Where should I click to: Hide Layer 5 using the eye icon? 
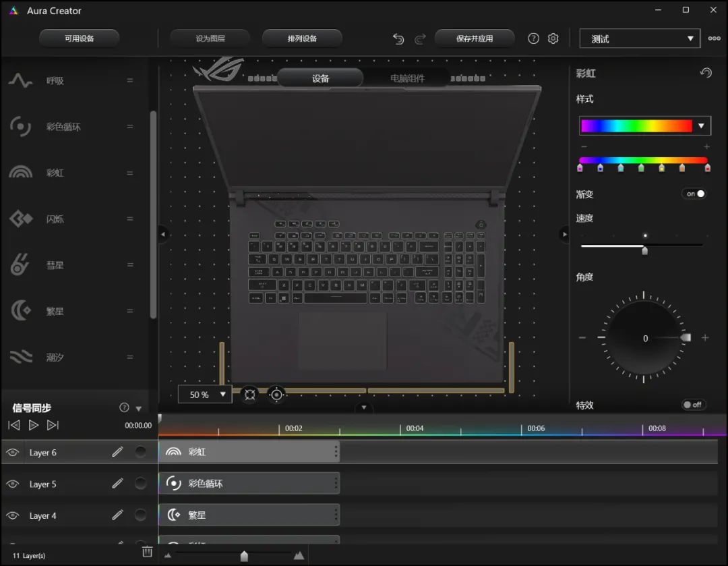pyautogui.click(x=12, y=484)
